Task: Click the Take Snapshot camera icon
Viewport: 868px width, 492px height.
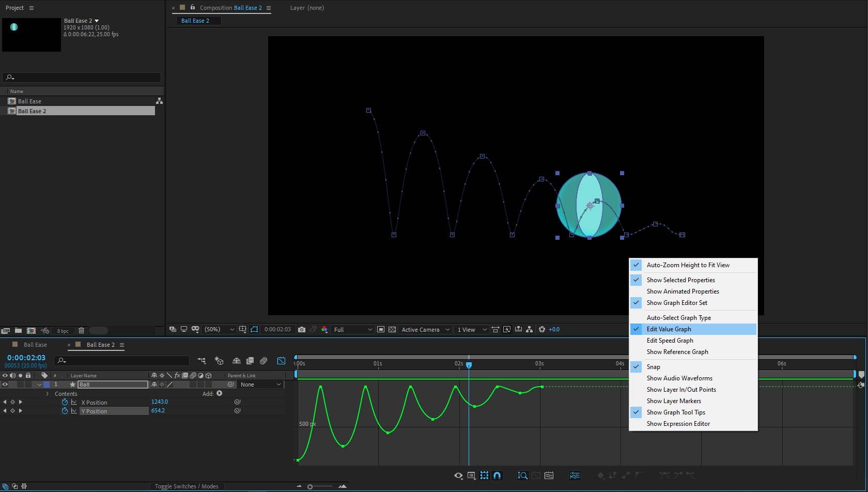Action: click(x=302, y=330)
